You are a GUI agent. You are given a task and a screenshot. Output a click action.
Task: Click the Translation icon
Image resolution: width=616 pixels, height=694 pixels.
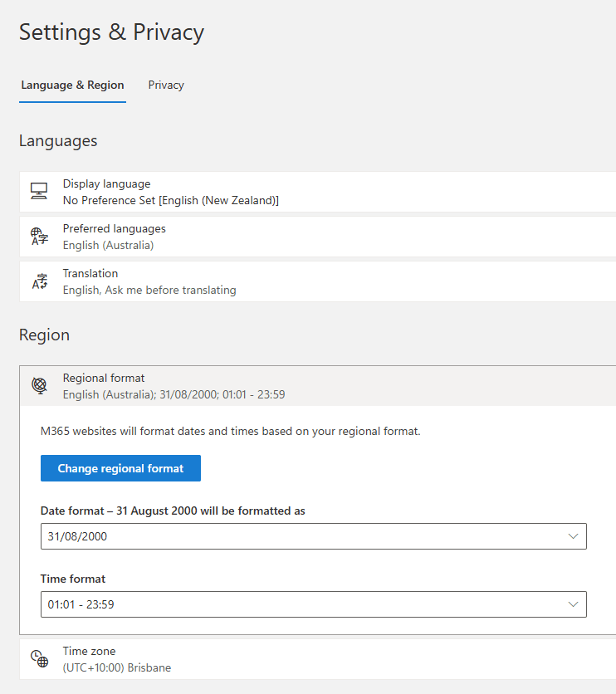click(39, 281)
